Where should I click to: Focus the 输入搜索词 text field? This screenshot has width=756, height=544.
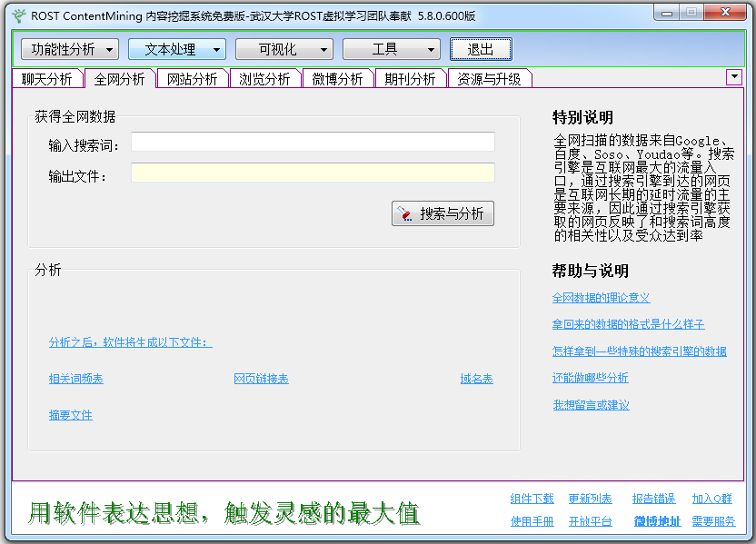[x=313, y=142]
